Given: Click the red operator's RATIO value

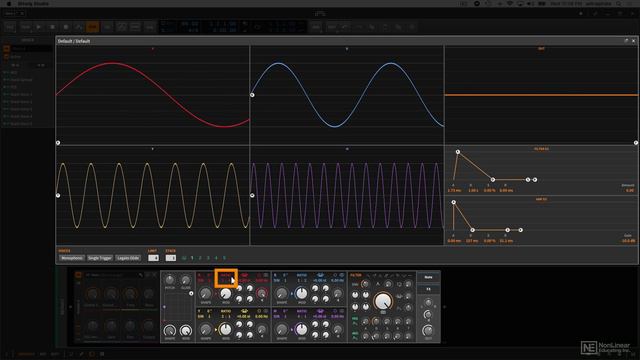Looking at the screenshot, I should click(x=225, y=280).
